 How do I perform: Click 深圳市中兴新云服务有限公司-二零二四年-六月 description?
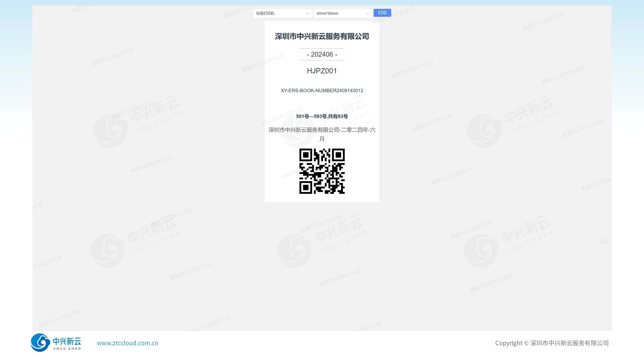coord(322,134)
